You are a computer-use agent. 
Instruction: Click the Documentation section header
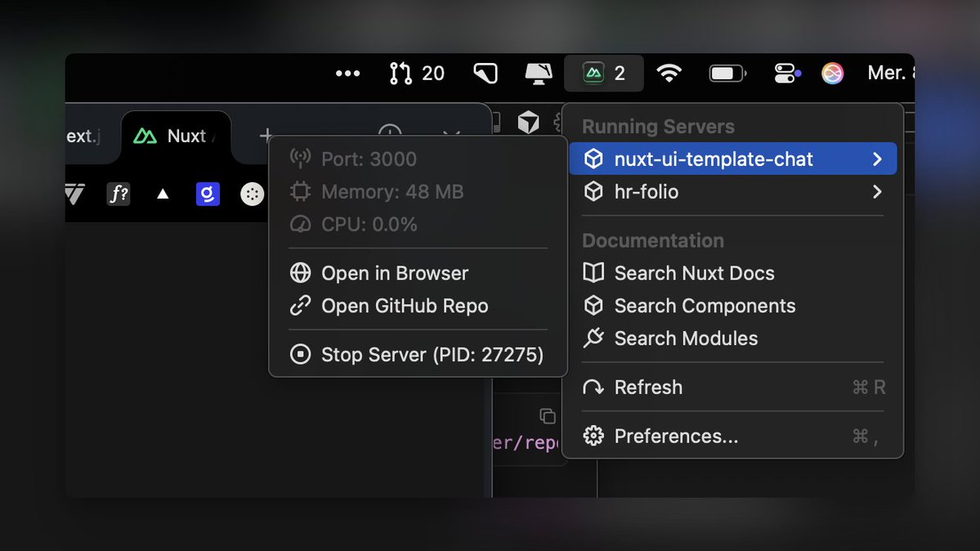[652, 240]
